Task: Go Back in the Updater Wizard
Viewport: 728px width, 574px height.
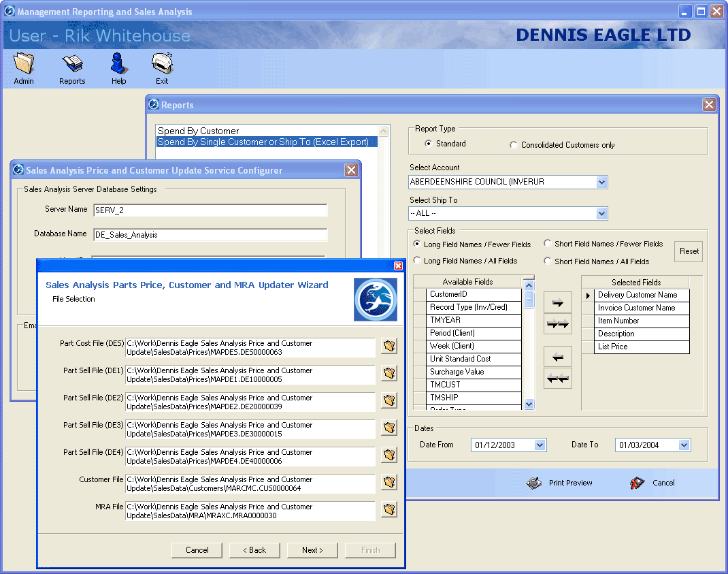Action: [255, 550]
